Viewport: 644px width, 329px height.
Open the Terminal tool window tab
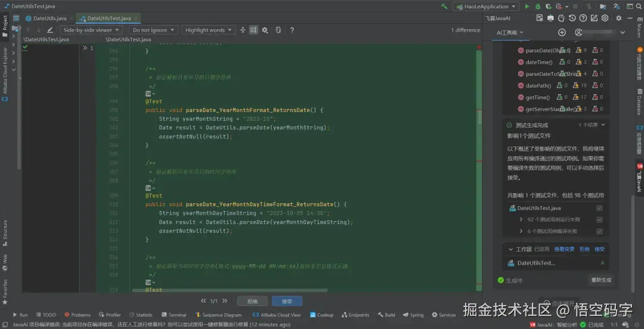pyautogui.click(x=174, y=315)
